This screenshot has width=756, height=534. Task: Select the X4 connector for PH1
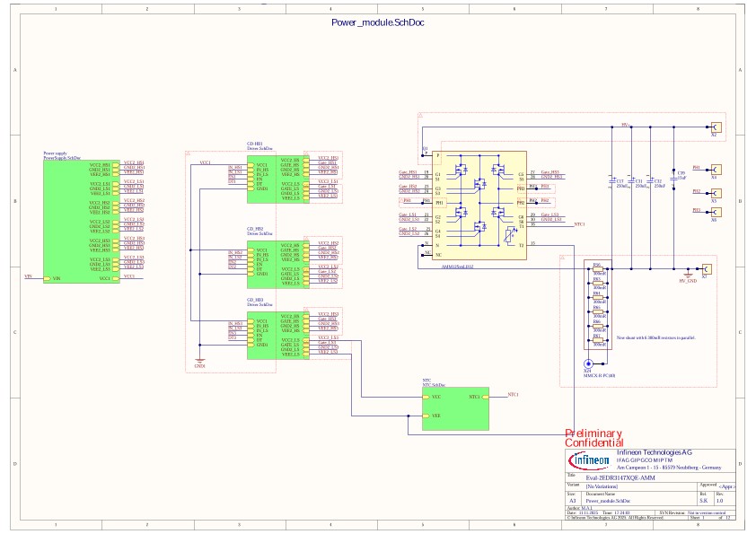(x=716, y=170)
